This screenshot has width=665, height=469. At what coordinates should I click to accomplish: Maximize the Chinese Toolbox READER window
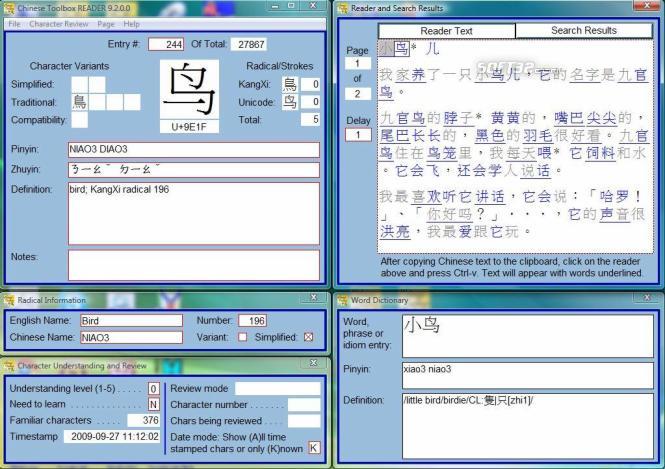coord(291,6)
